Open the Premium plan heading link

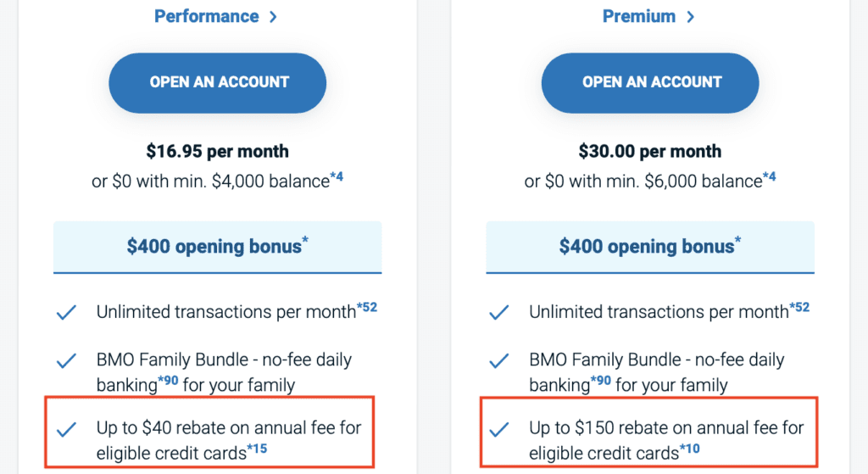[x=638, y=16]
